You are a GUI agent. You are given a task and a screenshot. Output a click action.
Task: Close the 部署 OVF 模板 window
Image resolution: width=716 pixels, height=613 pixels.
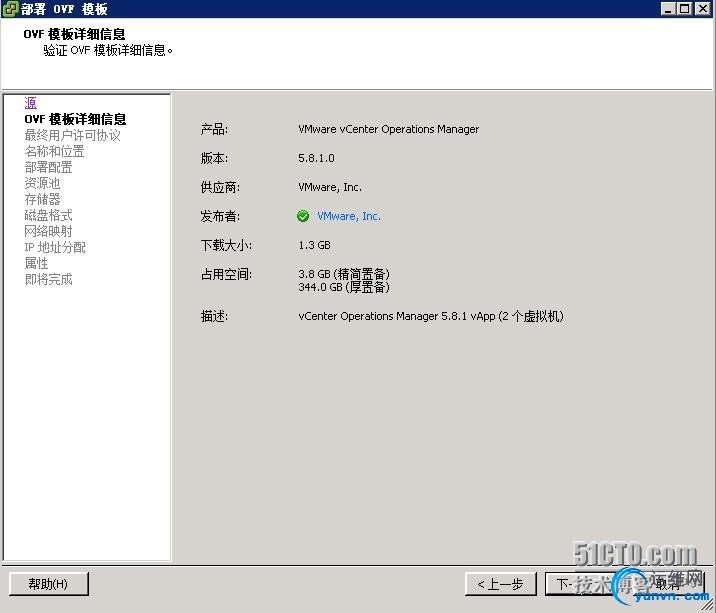(702, 8)
